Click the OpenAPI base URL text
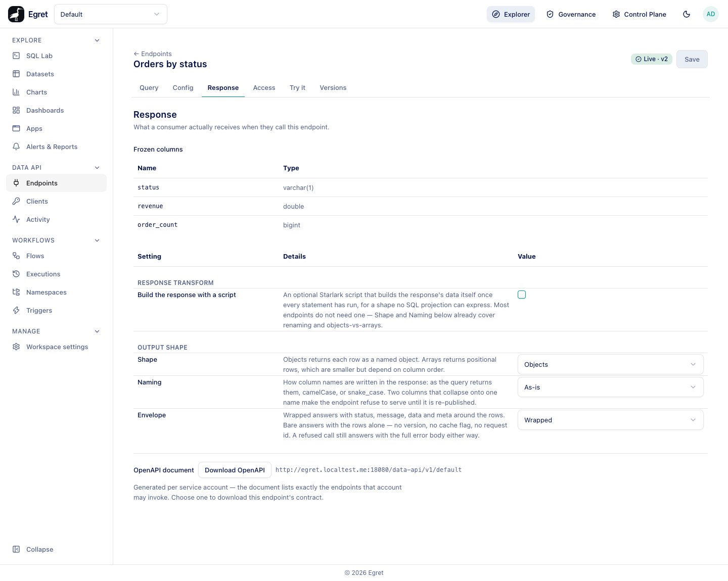Viewport: 728px width, 581px height. [369, 470]
